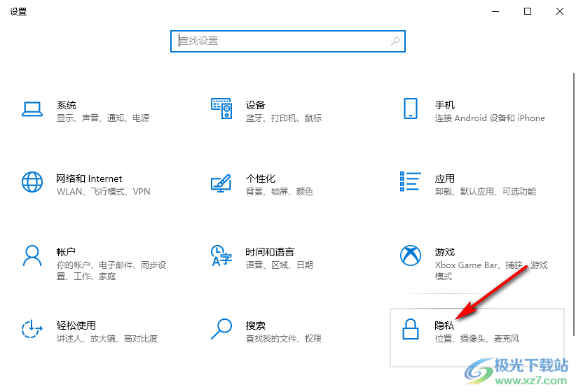The image size is (576, 392).
Task: Click the magnifier in the search box
Action: [395, 41]
